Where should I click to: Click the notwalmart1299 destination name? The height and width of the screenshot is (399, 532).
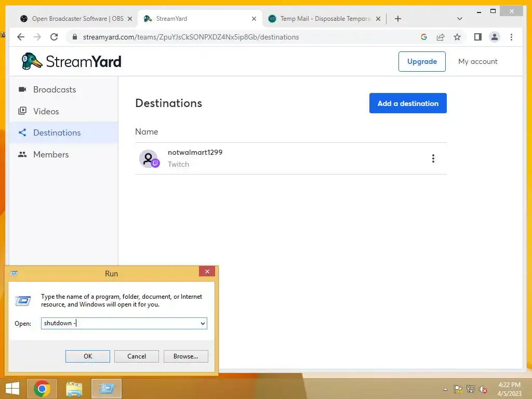click(x=195, y=152)
